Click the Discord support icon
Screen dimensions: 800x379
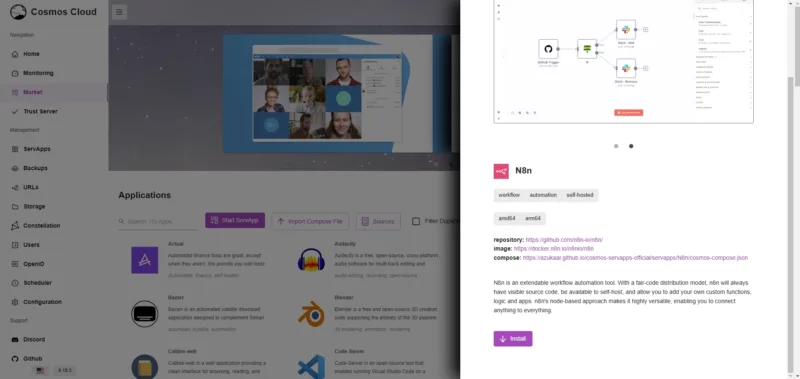[x=14, y=340]
